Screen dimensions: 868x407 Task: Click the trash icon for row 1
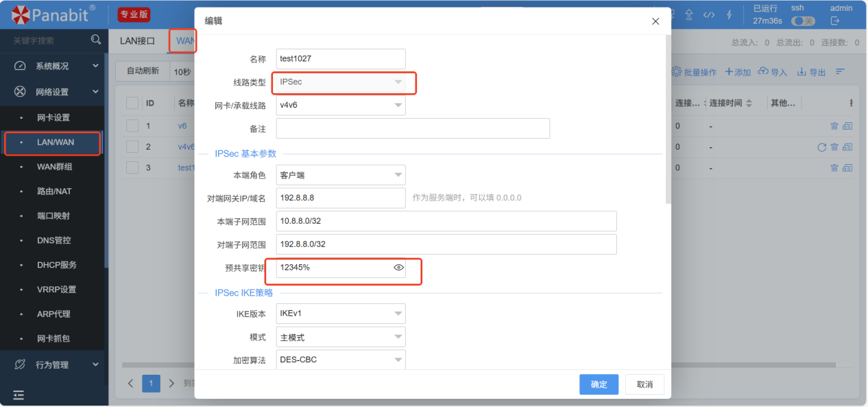(834, 126)
